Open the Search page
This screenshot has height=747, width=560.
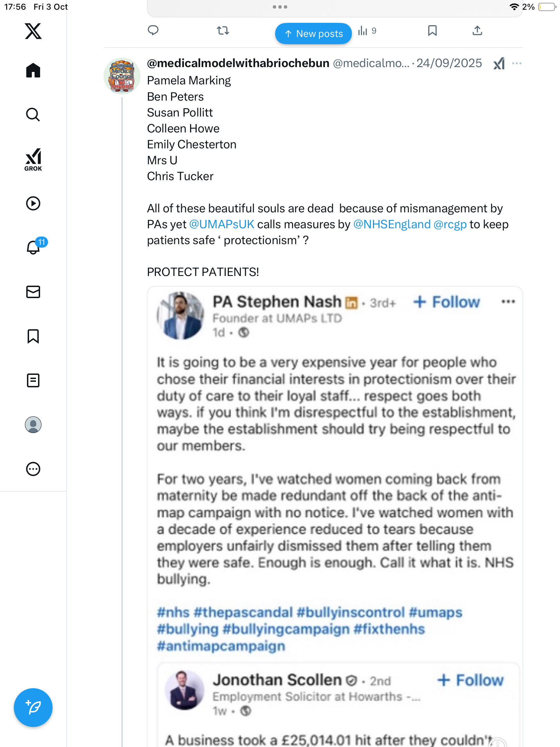[33, 114]
